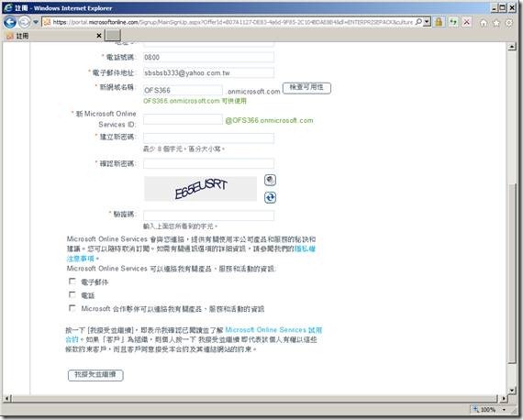Close the 註冊 tab
Screen dimensions: 523x420
[99, 36]
